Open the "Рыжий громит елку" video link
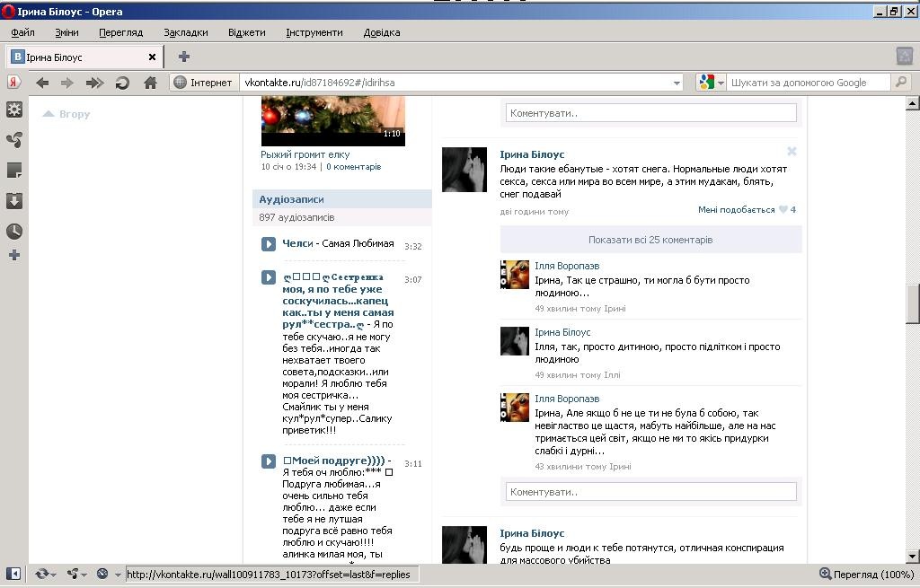The height and width of the screenshot is (588, 920). 305,154
